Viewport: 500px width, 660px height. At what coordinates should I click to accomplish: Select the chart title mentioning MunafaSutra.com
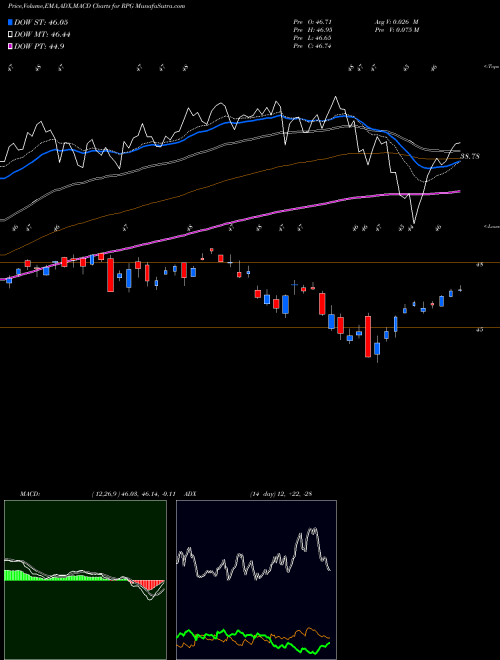tap(96, 6)
